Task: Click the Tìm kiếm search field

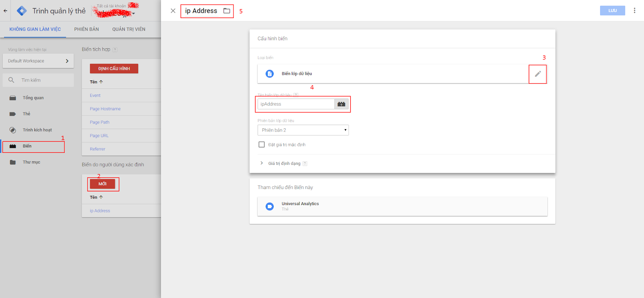Action: 38,80
